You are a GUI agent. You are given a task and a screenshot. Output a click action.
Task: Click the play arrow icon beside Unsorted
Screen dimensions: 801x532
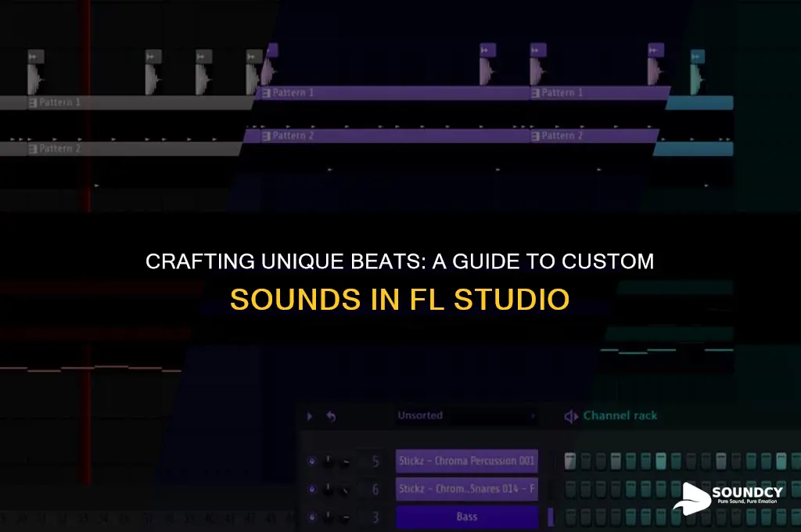pyautogui.click(x=310, y=416)
